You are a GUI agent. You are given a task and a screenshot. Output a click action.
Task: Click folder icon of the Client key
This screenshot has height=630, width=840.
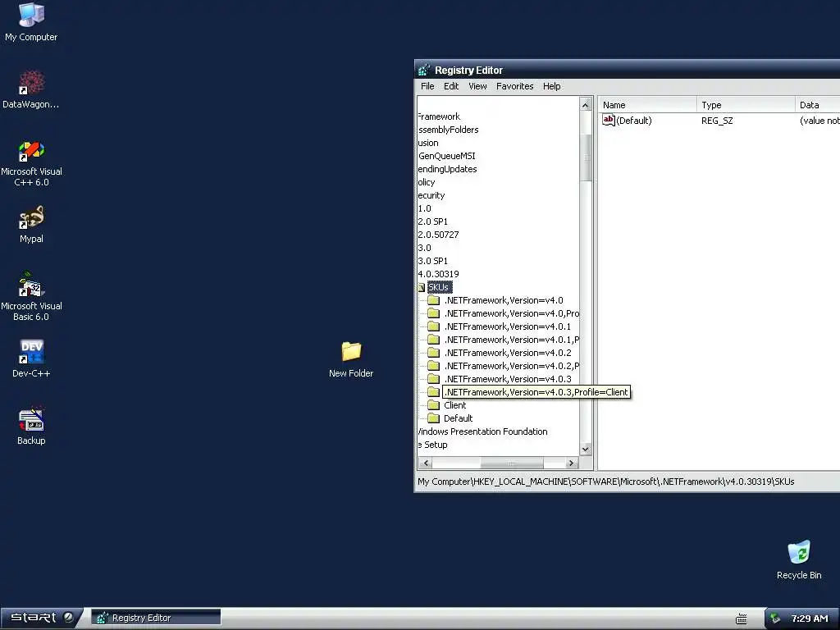click(x=433, y=405)
